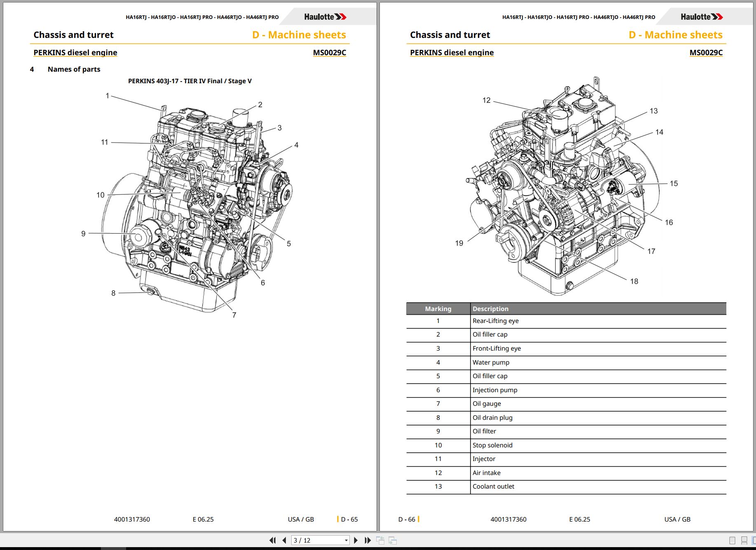
Task: Click the Perkins engine front view diagram
Action: coord(198,208)
